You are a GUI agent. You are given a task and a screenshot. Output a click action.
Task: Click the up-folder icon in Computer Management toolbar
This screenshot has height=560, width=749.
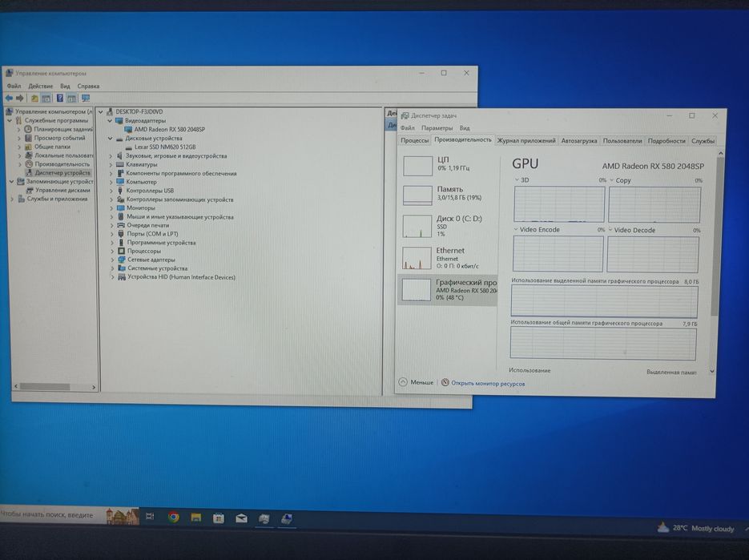click(x=34, y=99)
